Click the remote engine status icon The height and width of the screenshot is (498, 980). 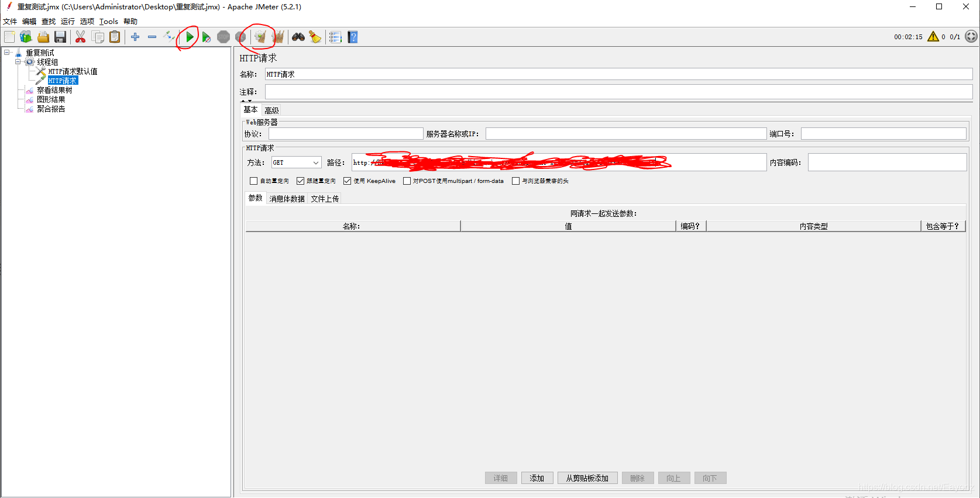971,36
